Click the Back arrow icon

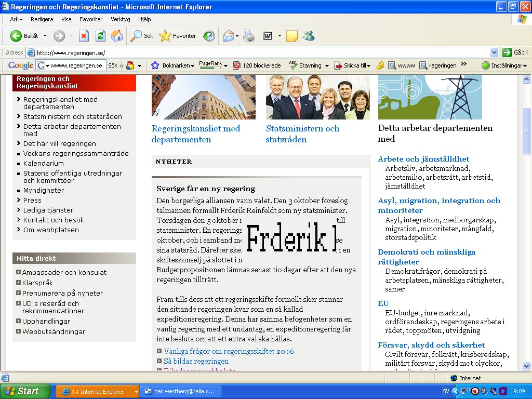16,36
